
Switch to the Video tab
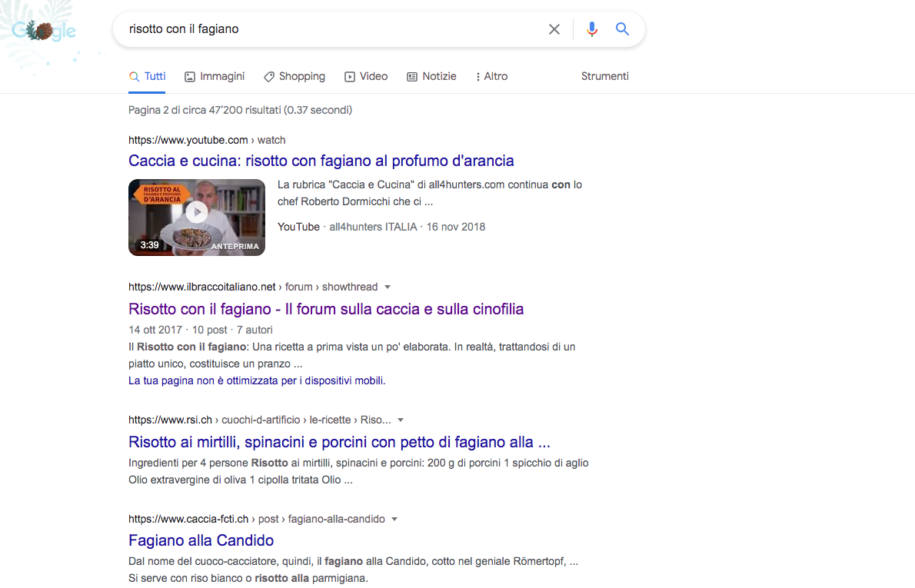pos(366,76)
